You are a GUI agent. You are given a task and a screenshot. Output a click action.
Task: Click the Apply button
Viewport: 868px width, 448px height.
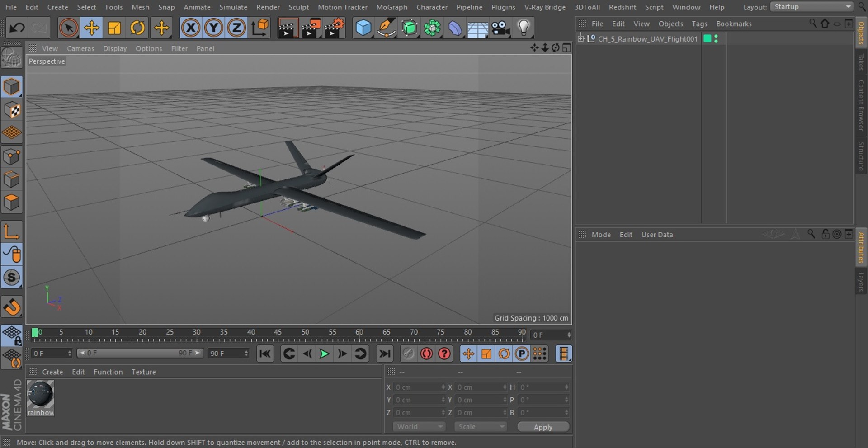(x=543, y=427)
